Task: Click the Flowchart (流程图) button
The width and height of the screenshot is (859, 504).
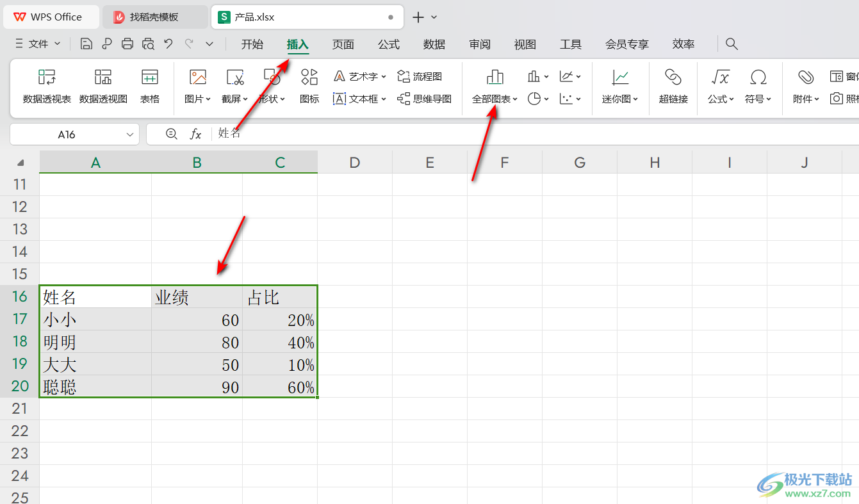Action: (x=420, y=76)
